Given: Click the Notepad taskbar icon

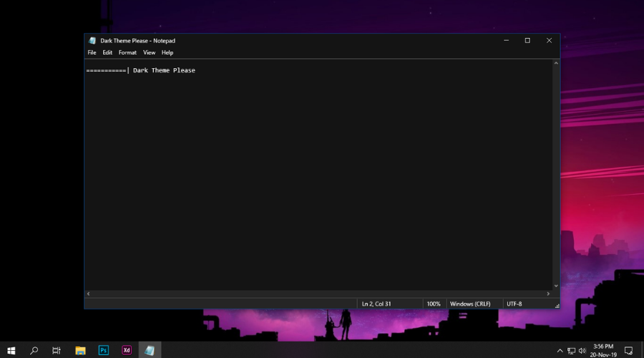Looking at the screenshot, I should pos(150,350).
